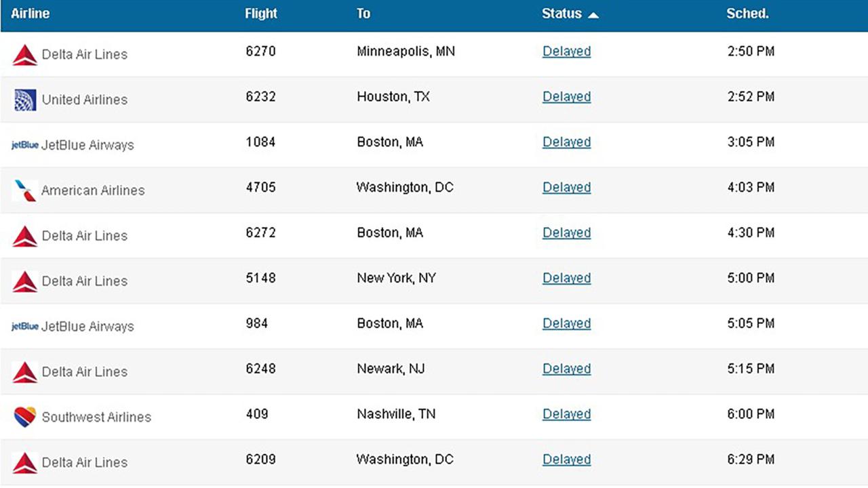868x488 pixels.
Task: Click Delta logo for flight 6209
Action: (x=25, y=463)
